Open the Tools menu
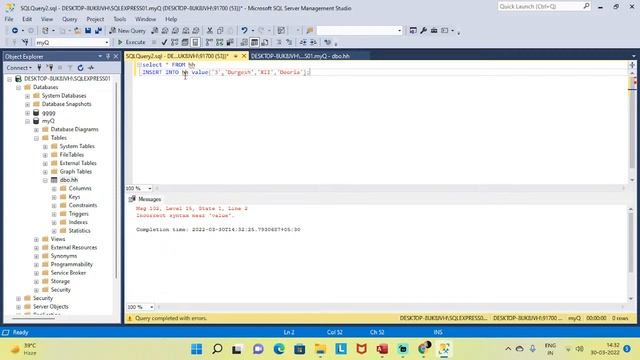Image resolution: width=640 pixels, height=360 pixels. (x=120, y=19)
